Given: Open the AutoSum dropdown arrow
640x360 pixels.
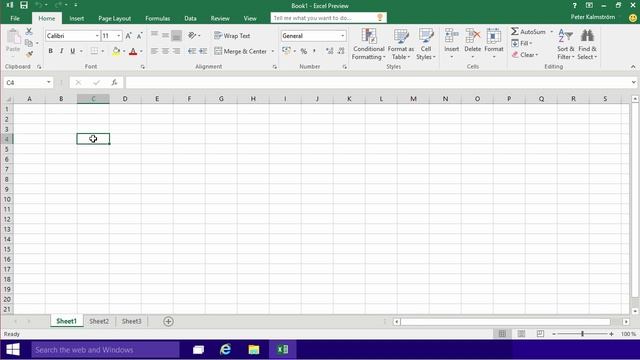Looking at the screenshot, I should click(551, 31).
